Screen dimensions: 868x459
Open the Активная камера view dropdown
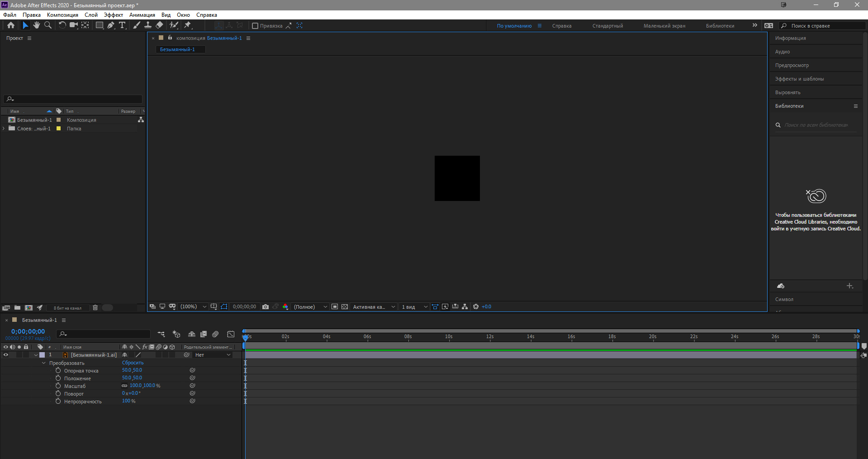tap(374, 307)
